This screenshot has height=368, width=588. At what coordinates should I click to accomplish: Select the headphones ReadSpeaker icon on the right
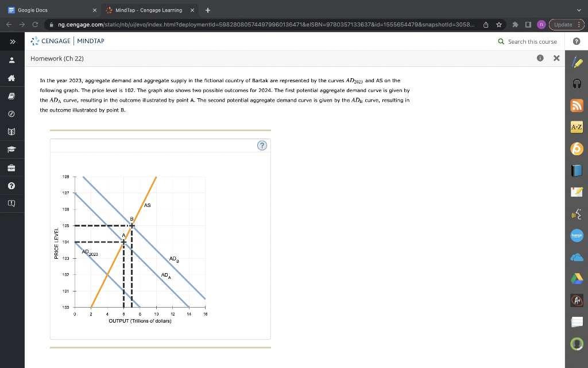[577, 85]
